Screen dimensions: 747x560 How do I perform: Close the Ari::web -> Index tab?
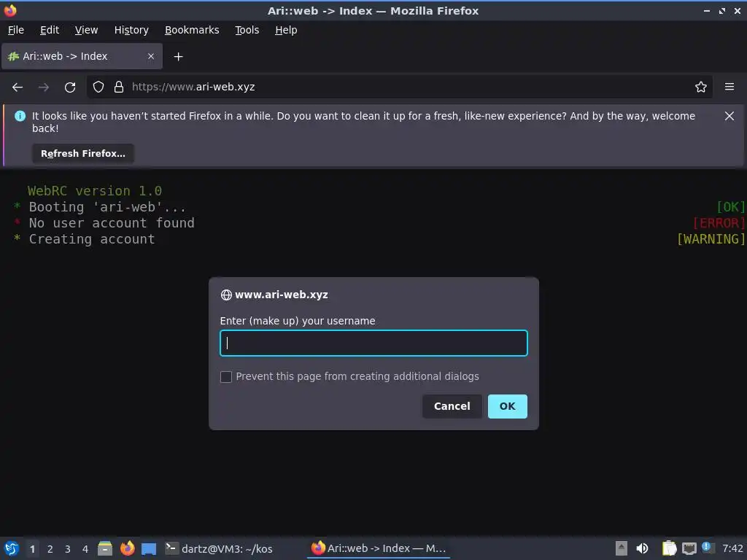(x=151, y=56)
